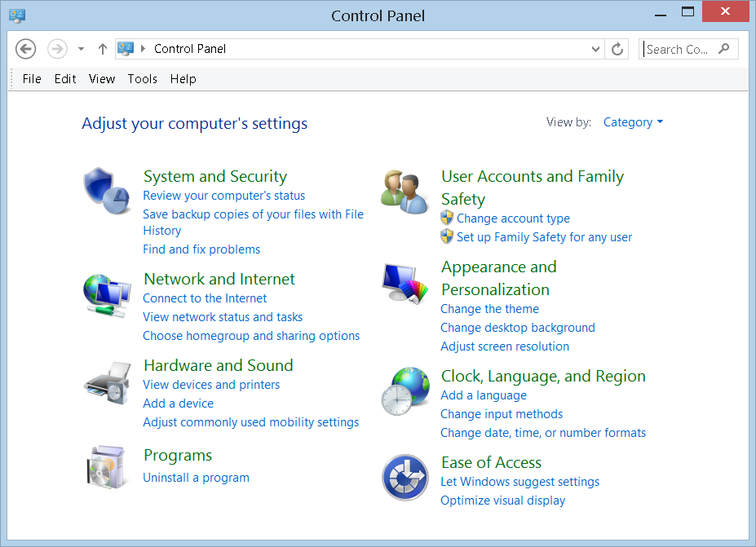Click Connect to the Internet
Viewport: 756px width, 547px height.
pos(205,298)
